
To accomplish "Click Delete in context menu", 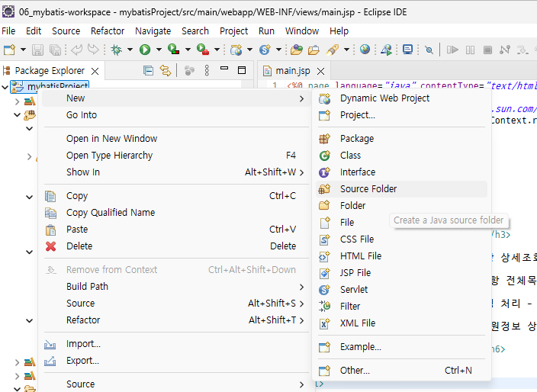I will 176,246.
